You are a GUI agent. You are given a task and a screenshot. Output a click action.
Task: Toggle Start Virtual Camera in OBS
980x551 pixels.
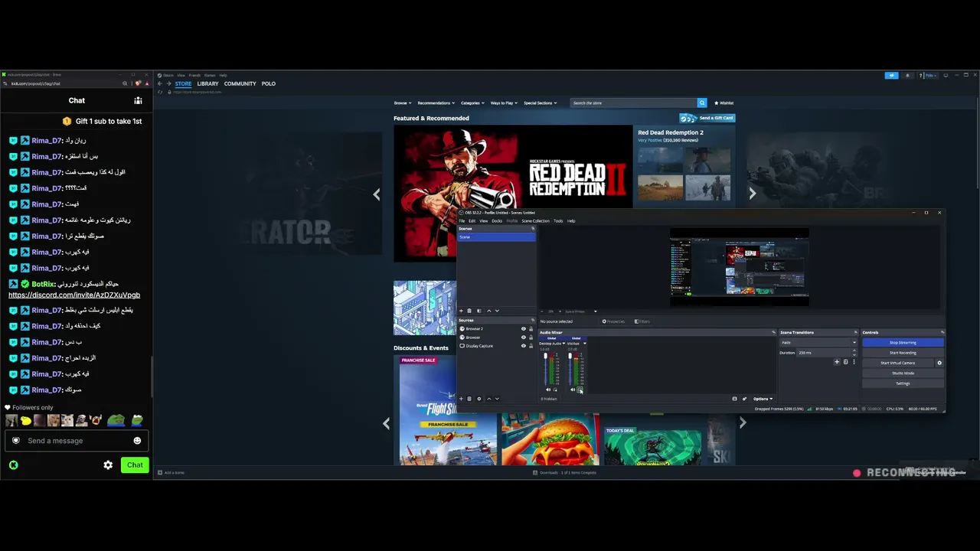coord(897,363)
